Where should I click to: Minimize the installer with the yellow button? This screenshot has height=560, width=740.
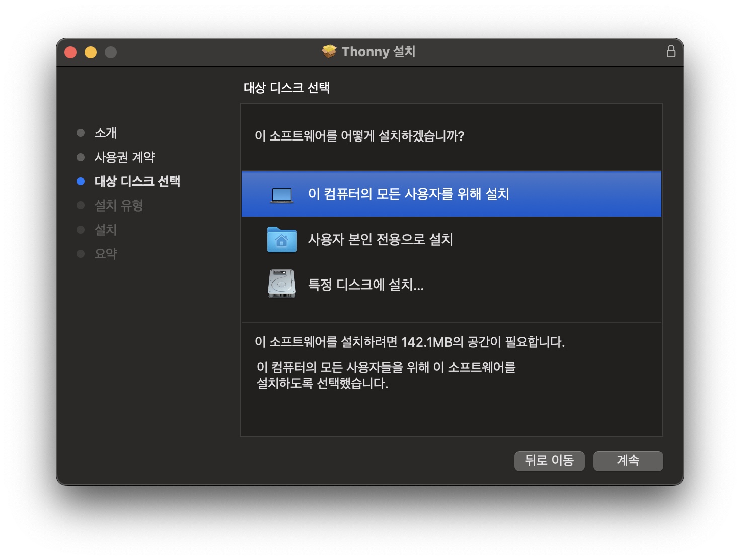91,52
